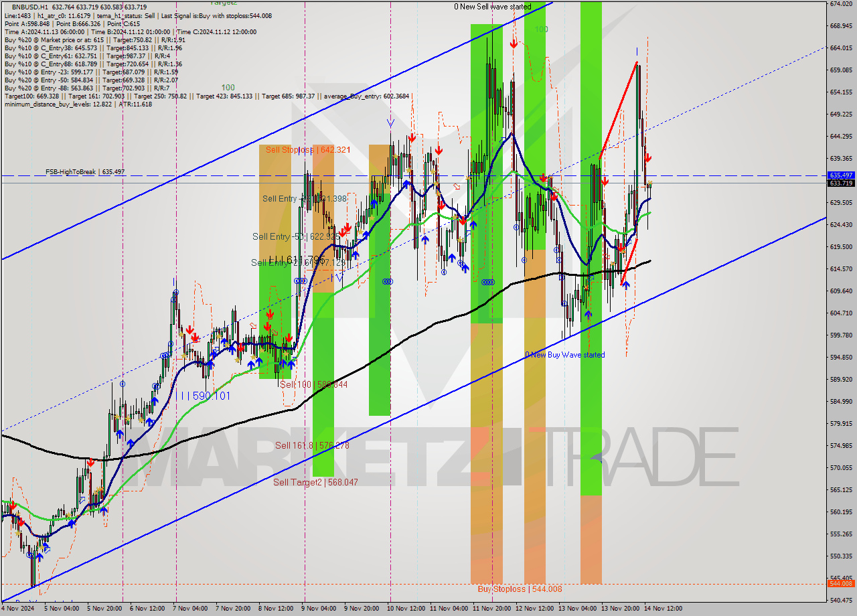Click the orange 544.008 price tag
The image size is (857, 616).
(842, 584)
